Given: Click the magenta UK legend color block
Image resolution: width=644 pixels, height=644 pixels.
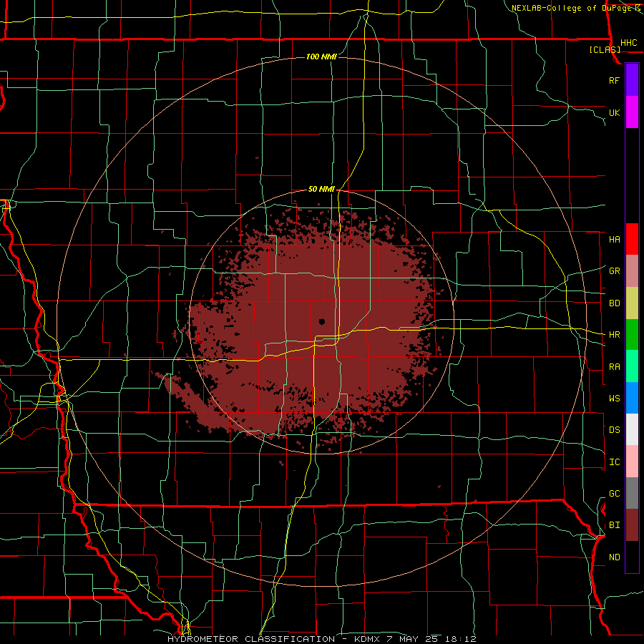Looking at the screenshot, I should point(632,112).
